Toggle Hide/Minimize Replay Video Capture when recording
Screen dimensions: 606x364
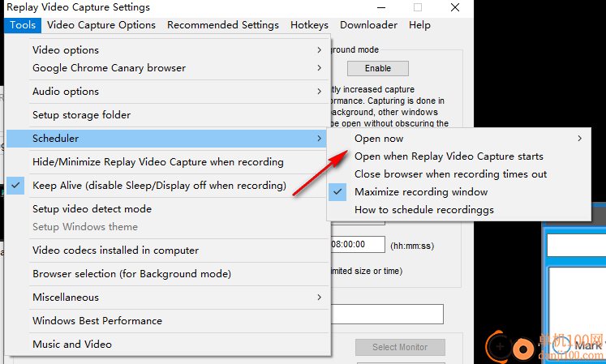click(x=167, y=162)
